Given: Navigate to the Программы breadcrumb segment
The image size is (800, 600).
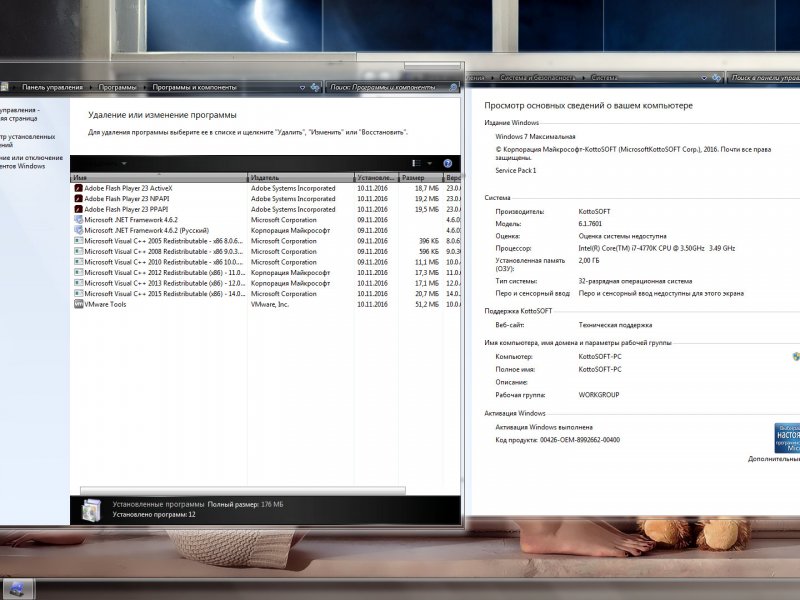Looking at the screenshot, I should point(117,87).
